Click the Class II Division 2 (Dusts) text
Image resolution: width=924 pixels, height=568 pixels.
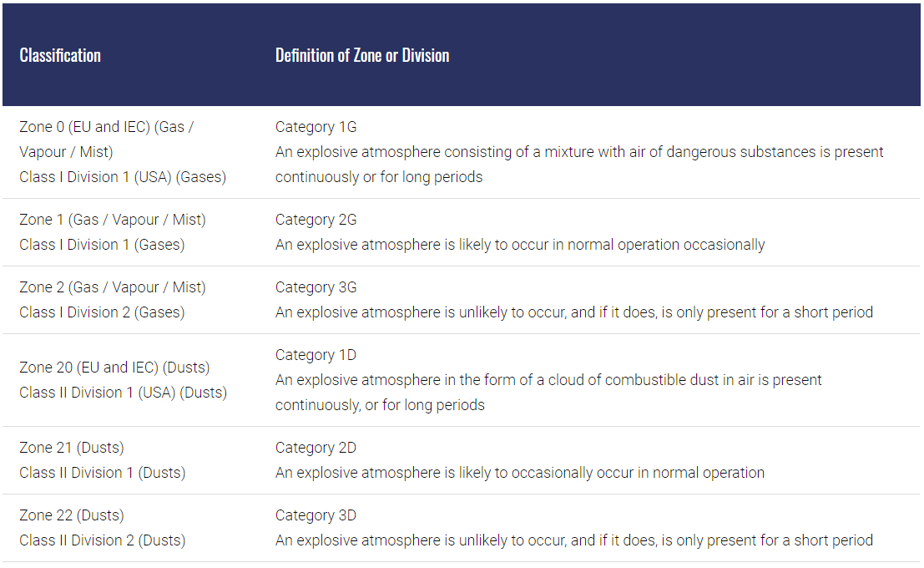coord(102,540)
